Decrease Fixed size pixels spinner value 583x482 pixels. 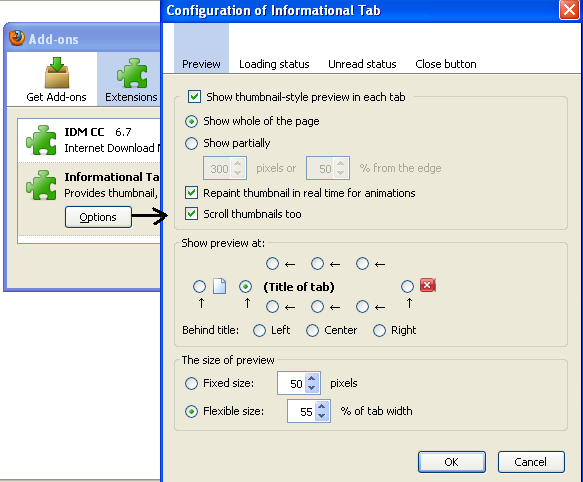point(312,388)
